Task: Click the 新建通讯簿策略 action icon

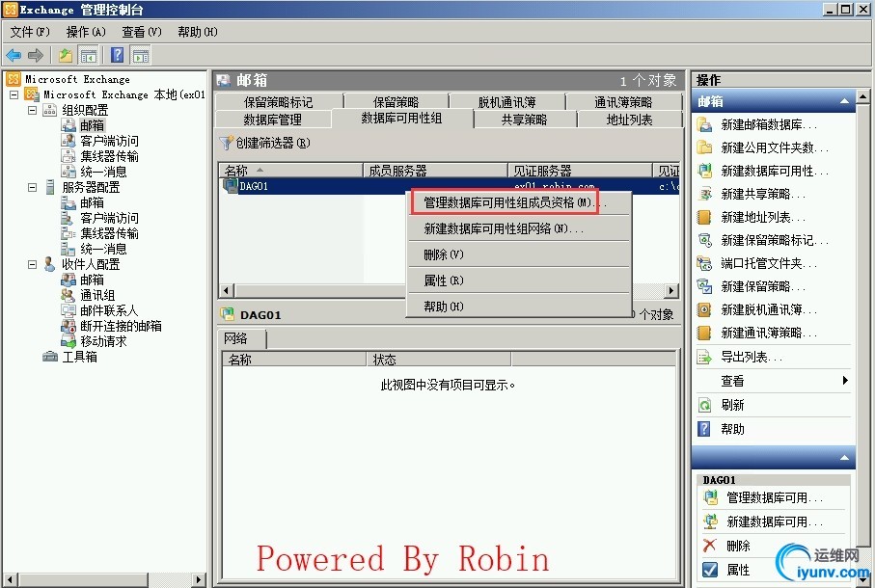Action: 704,333
